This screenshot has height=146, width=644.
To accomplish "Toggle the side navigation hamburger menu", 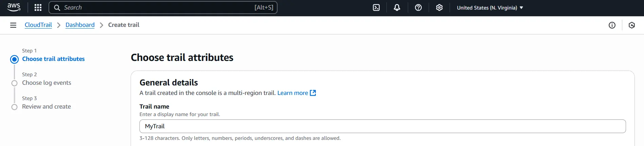I will point(13,25).
